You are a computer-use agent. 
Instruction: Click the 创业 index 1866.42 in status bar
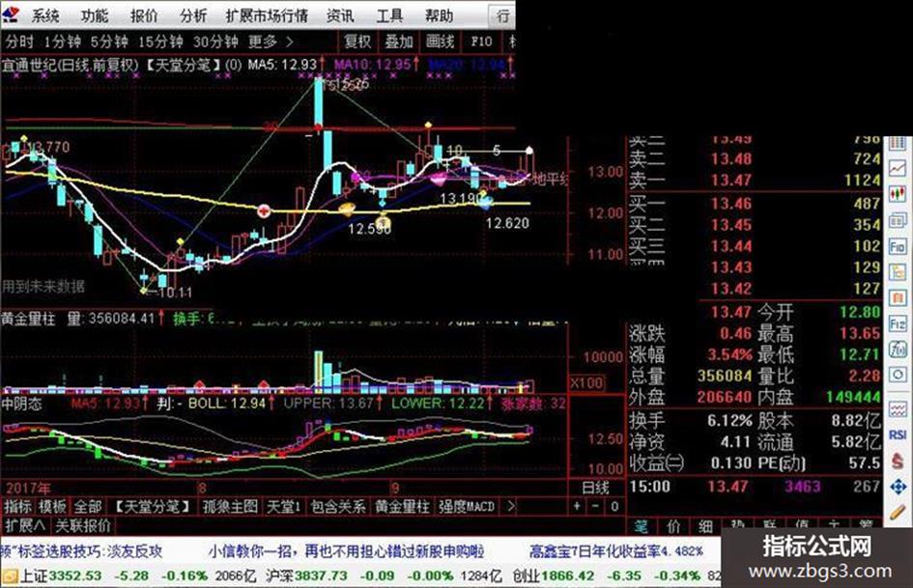click(554, 575)
